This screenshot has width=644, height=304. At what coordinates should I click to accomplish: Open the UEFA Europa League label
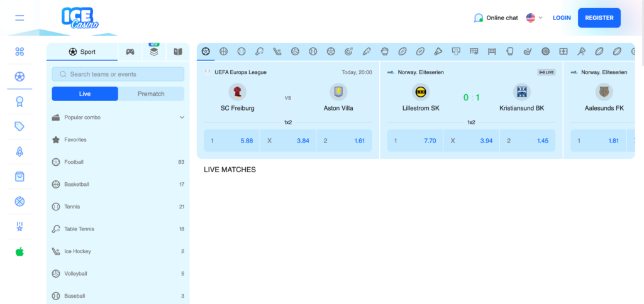pyautogui.click(x=241, y=72)
